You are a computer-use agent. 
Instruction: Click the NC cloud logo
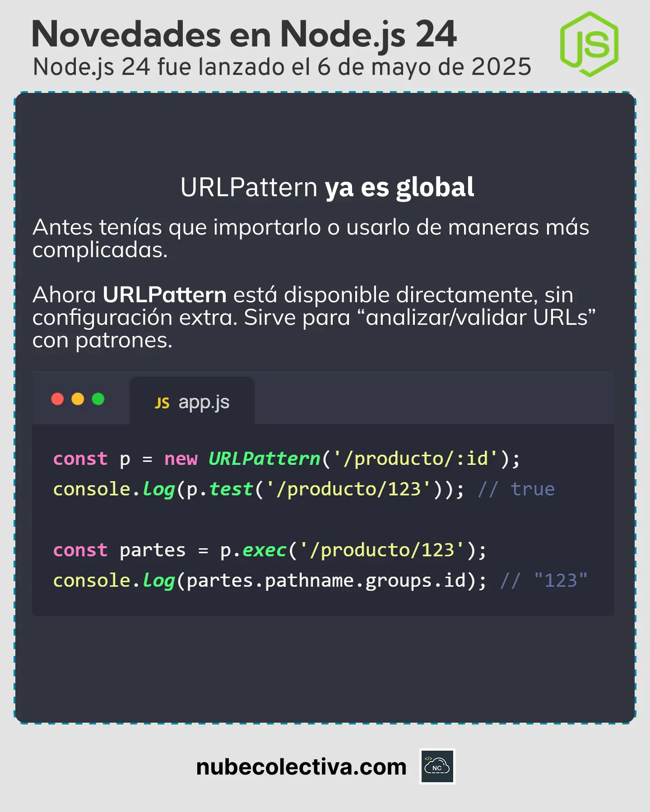[x=437, y=766]
